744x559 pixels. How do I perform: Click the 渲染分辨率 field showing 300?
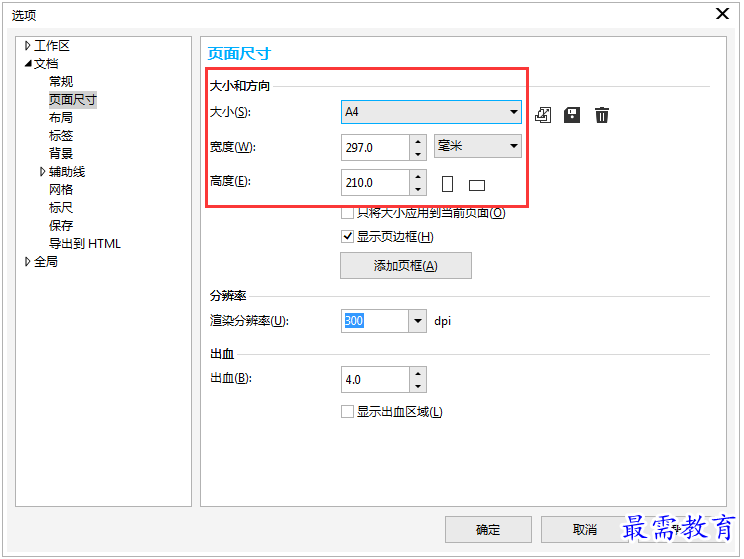pyautogui.click(x=375, y=321)
